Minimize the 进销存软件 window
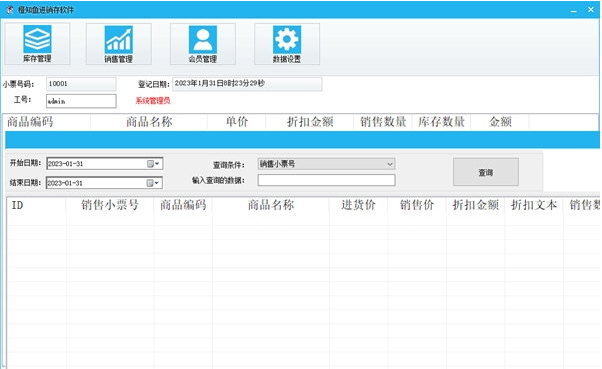This screenshot has width=602, height=369. tap(574, 10)
